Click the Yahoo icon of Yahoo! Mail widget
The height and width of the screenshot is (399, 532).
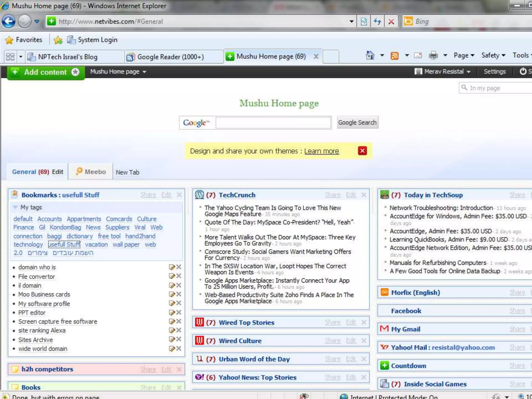point(384,347)
